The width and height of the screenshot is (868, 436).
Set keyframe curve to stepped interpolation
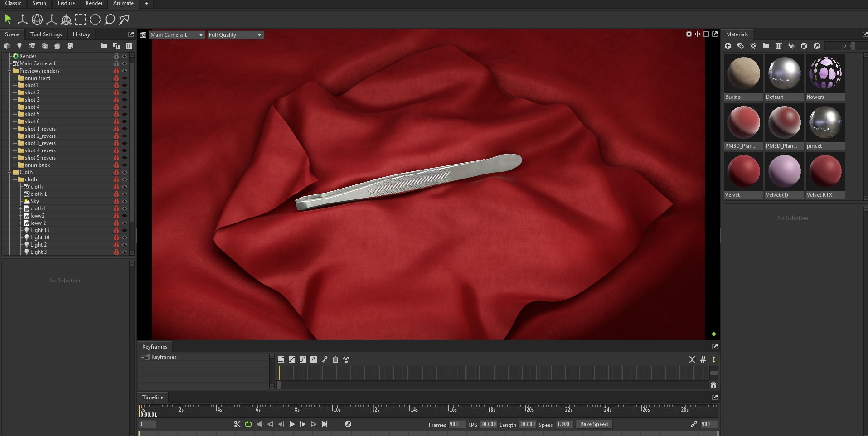pyautogui.click(x=281, y=359)
